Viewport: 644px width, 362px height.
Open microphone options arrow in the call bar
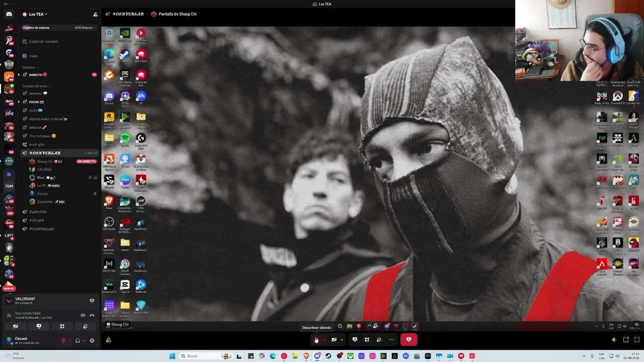[325, 339]
